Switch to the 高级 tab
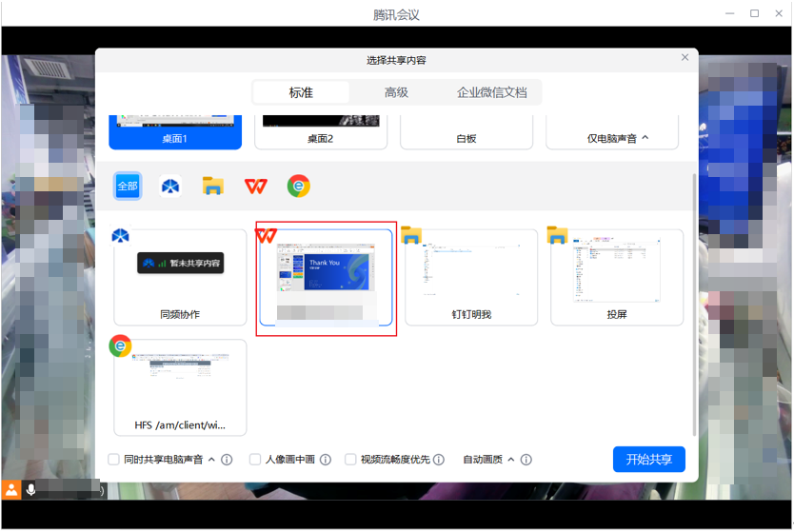 point(396,92)
